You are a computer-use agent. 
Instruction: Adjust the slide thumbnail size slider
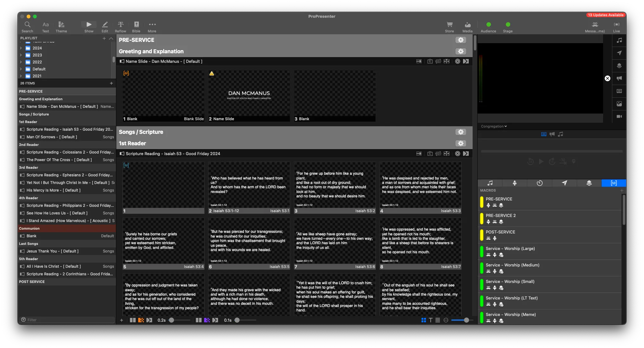tap(466, 320)
